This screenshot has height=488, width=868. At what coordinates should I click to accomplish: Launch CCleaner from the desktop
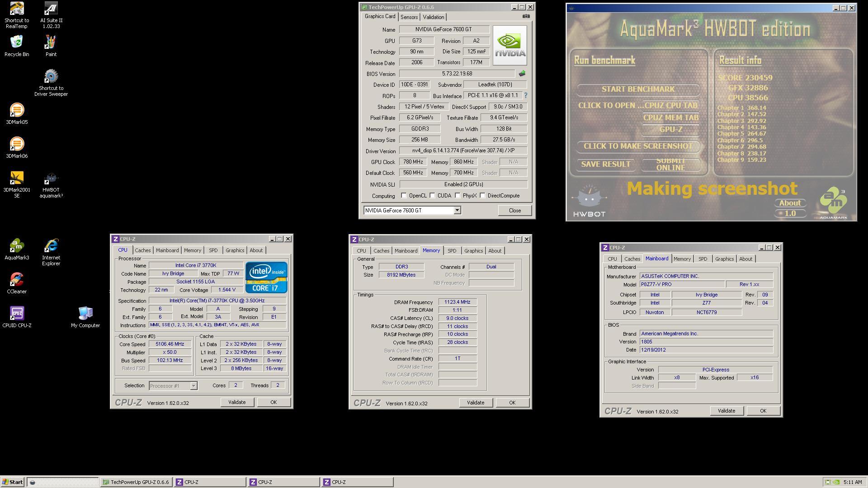(x=17, y=283)
